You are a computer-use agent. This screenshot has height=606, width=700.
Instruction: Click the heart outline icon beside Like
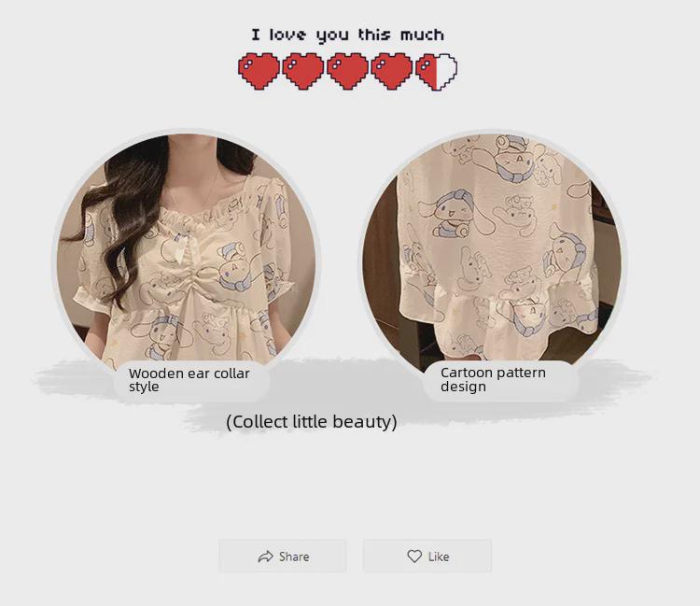coord(414,556)
